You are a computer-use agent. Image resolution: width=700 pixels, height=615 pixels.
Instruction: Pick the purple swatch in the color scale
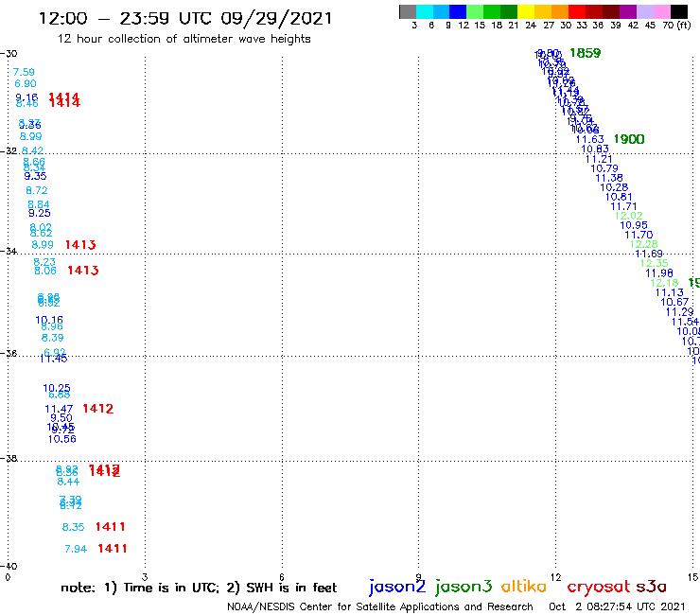(x=628, y=11)
